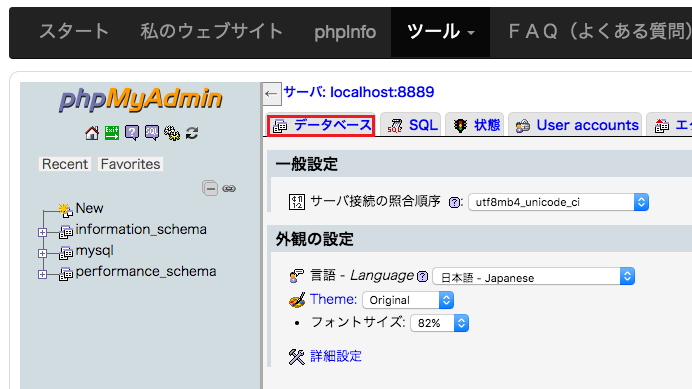Select performance_schema database
Image resolution: width=692 pixels, height=389 pixels.
146,272
